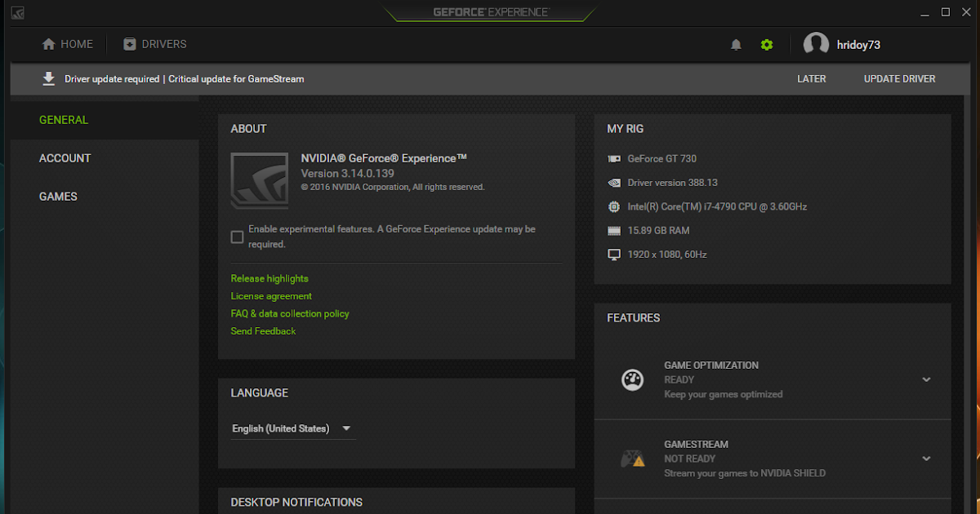Click the RAM memory icon

coord(614,231)
